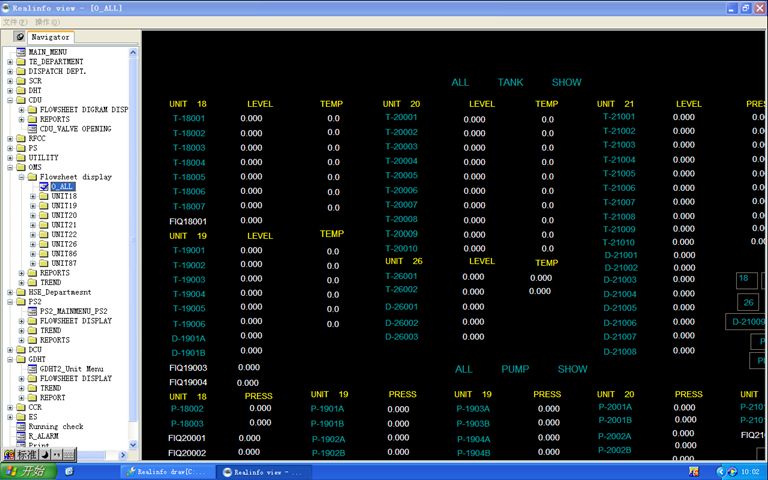Select the O_ALL flowsheet item
Viewport: 768px width, 480px height.
(61, 186)
